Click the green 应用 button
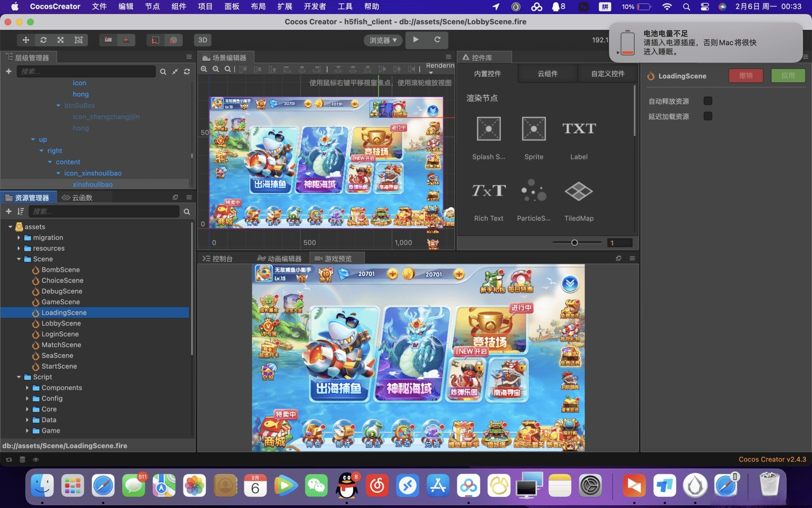This screenshot has height=508, width=812. coord(788,76)
